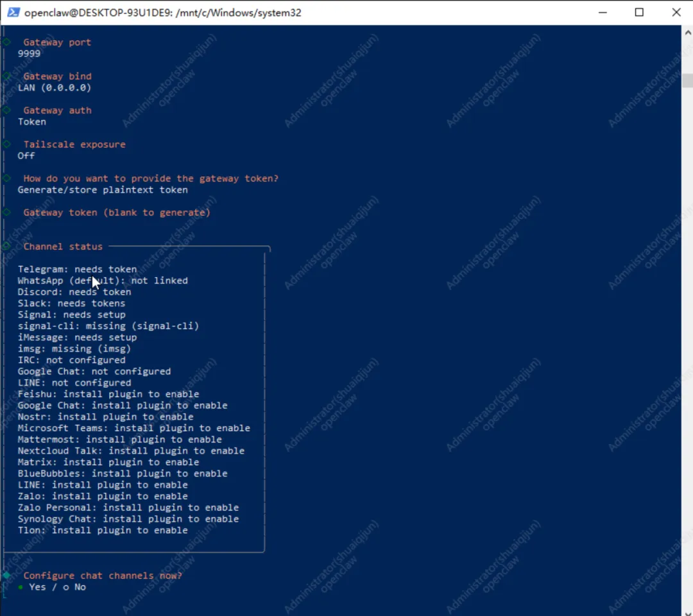
Task: Click 'Mattermost: install plugin to enable' line
Action: [x=120, y=440]
